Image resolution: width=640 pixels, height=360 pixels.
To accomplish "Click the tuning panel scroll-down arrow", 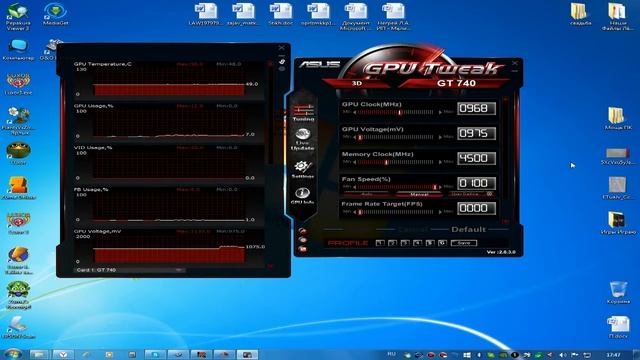I will click(506, 222).
